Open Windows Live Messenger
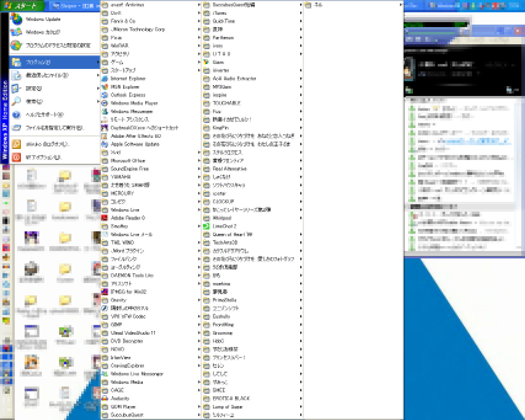 (x=137, y=374)
